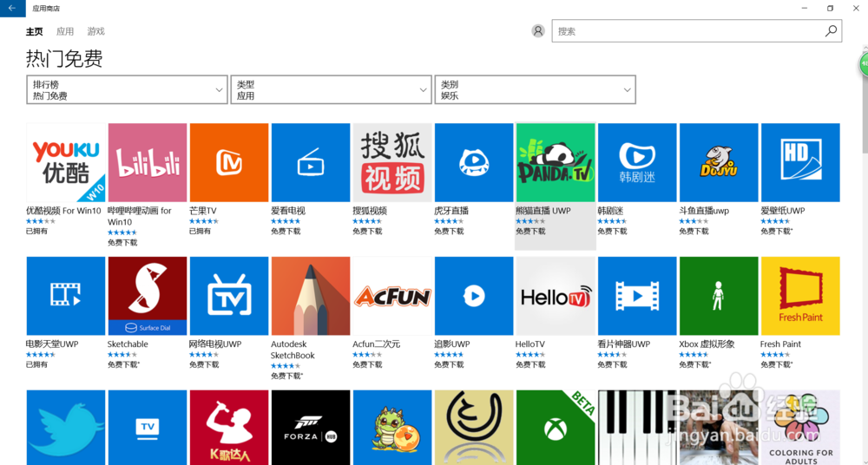
Task: Open the 看片神器UWP tile
Action: (637, 296)
